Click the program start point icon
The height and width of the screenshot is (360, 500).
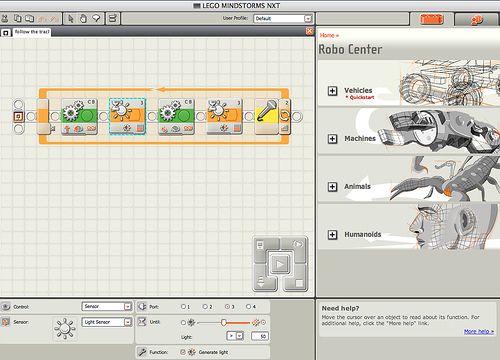pyautogui.click(x=19, y=116)
